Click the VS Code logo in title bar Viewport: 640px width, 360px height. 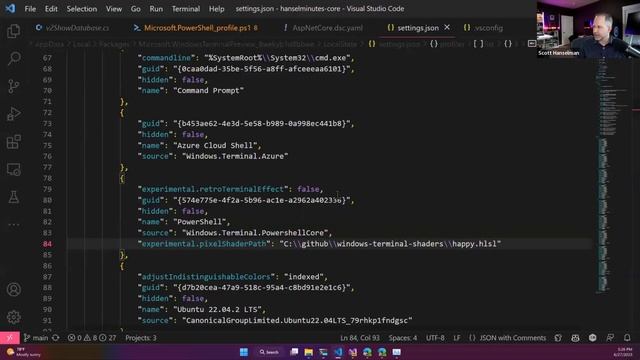[x=10, y=8]
